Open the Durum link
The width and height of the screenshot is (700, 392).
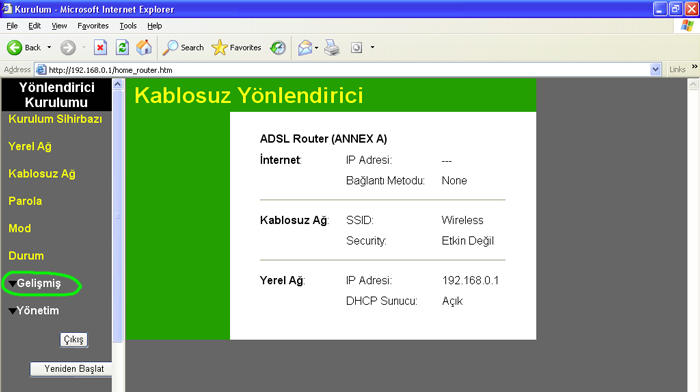pyautogui.click(x=26, y=256)
